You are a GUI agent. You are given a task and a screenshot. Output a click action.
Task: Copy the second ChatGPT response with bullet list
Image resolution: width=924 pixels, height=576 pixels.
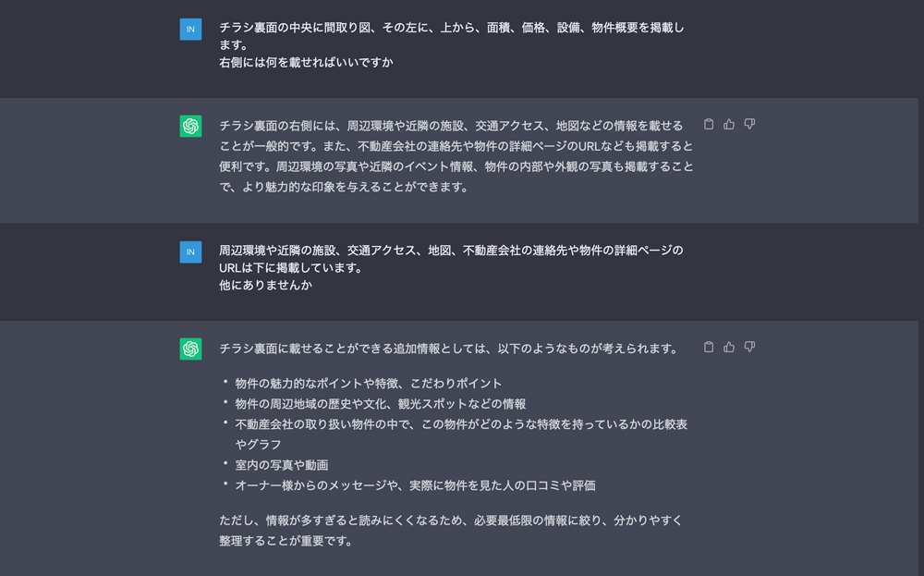(x=709, y=347)
